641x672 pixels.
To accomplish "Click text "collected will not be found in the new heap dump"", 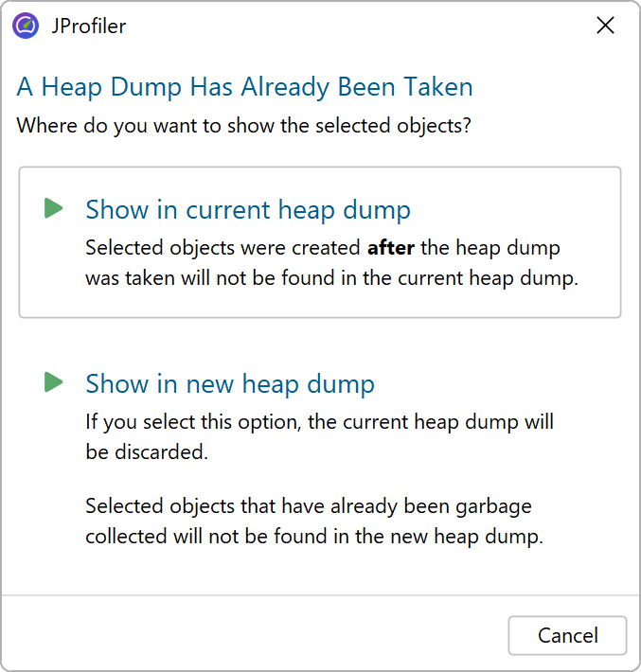I will click(313, 537).
